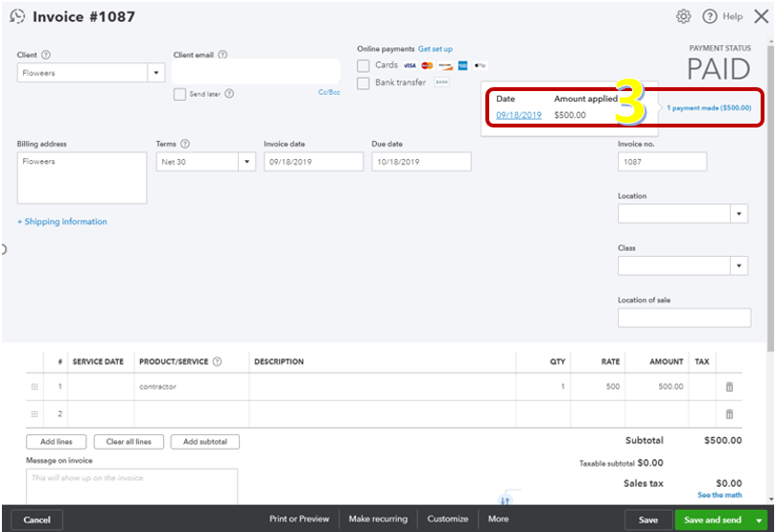Image resolution: width=776 pixels, height=532 pixels.
Task: Open See the math link
Action: 719,495
